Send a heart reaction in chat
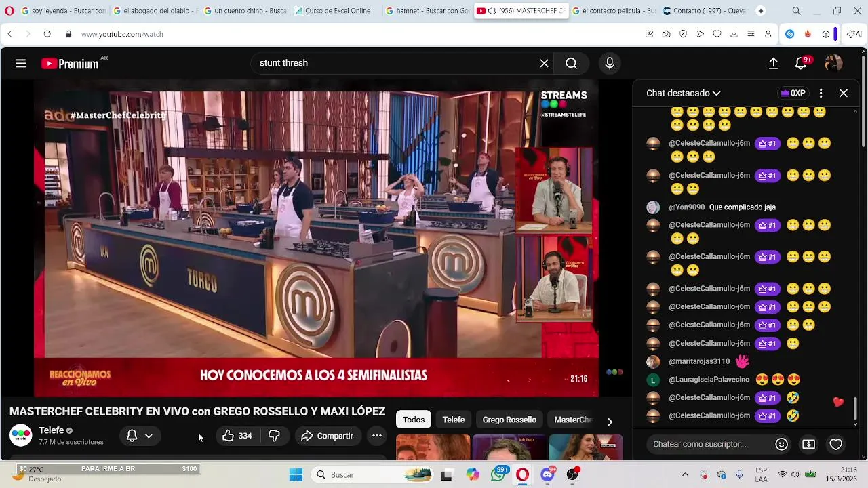Screen dimensions: 868x488 tap(835, 444)
